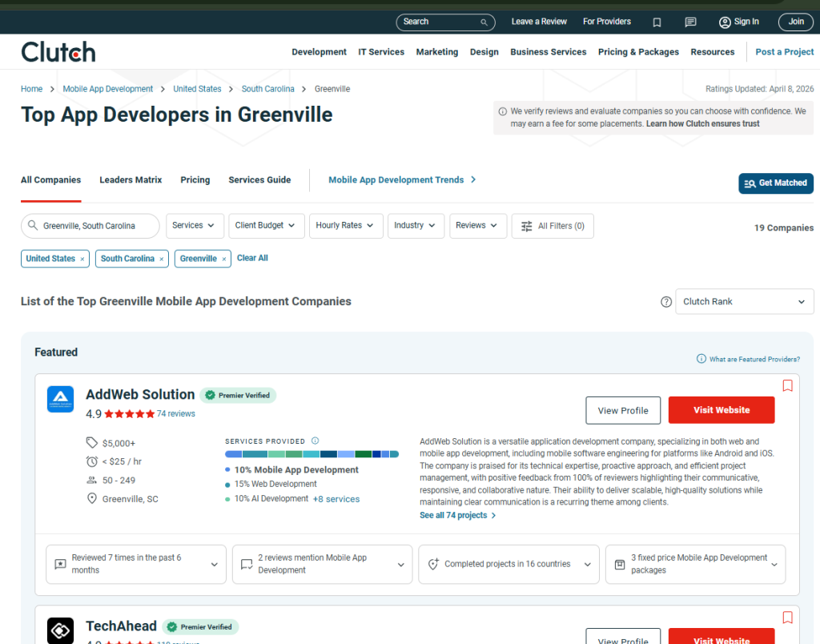Remove the Greenville filter tag
Image resolution: width=820 pixels, height=644 pixels.
(x=223, y=259)
